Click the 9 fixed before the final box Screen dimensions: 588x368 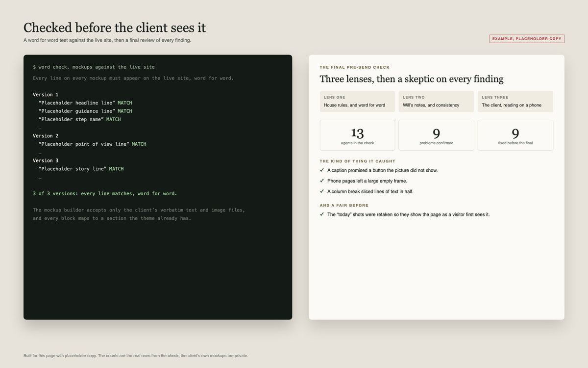coord(515,135)
